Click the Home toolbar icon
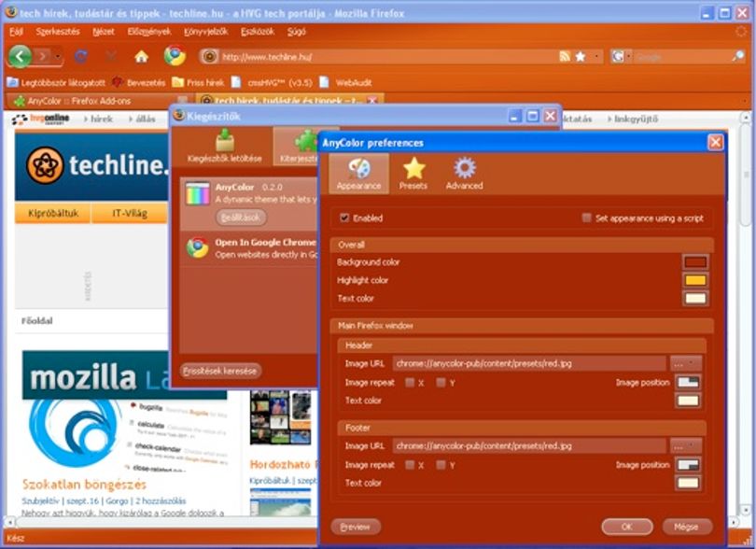The width and height of the screenshot is (756, 549). click(141, 57)
